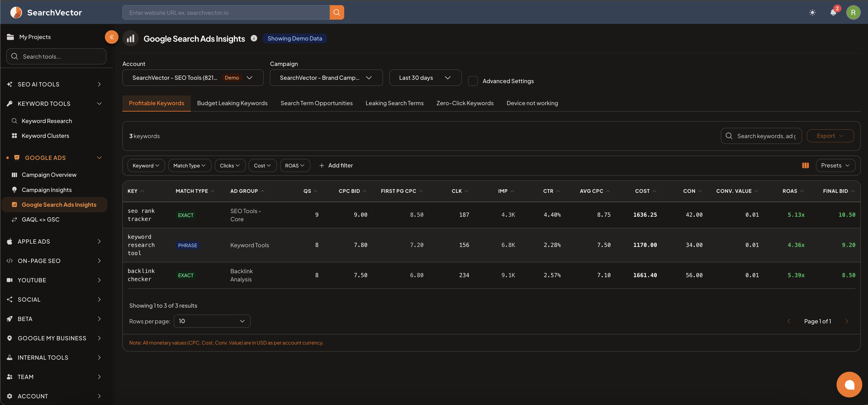This screenshot has width=868, height=405.
Task: Expand YOUTUBE section
Action: [54, 280]
